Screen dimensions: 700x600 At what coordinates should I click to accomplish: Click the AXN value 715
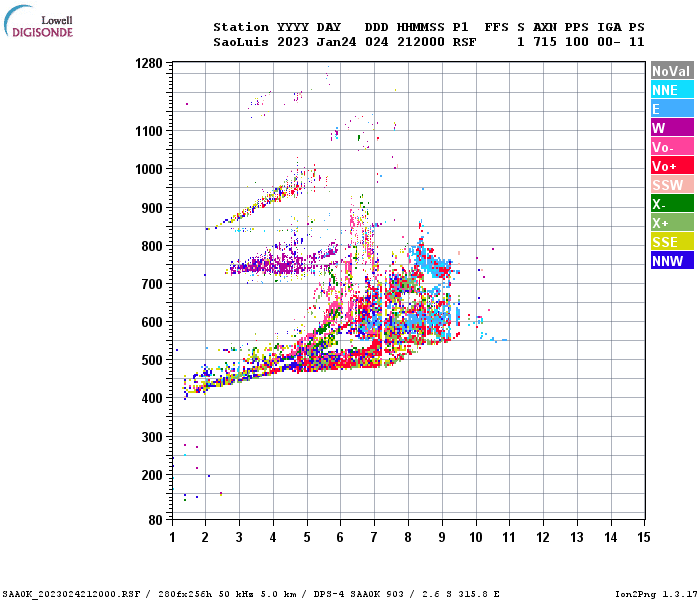pos(545,42)
